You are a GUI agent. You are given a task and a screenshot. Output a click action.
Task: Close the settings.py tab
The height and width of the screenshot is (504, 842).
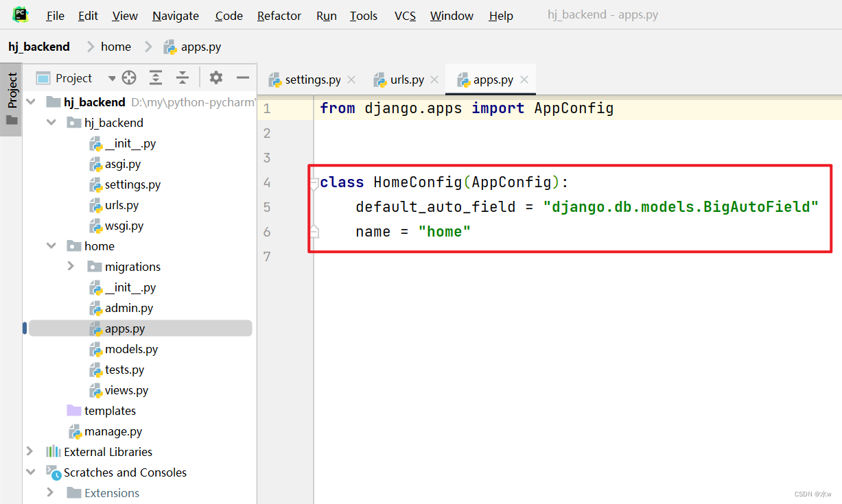[351, 80]
